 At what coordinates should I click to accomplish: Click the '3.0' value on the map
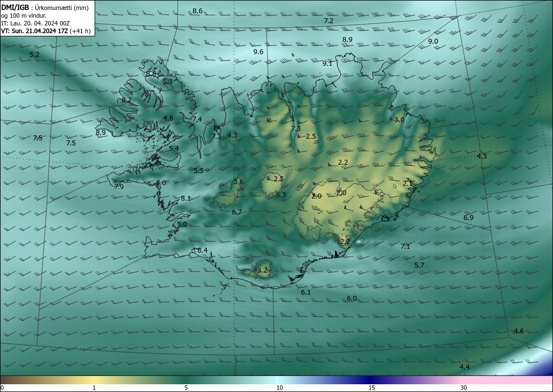coord(399,120)
